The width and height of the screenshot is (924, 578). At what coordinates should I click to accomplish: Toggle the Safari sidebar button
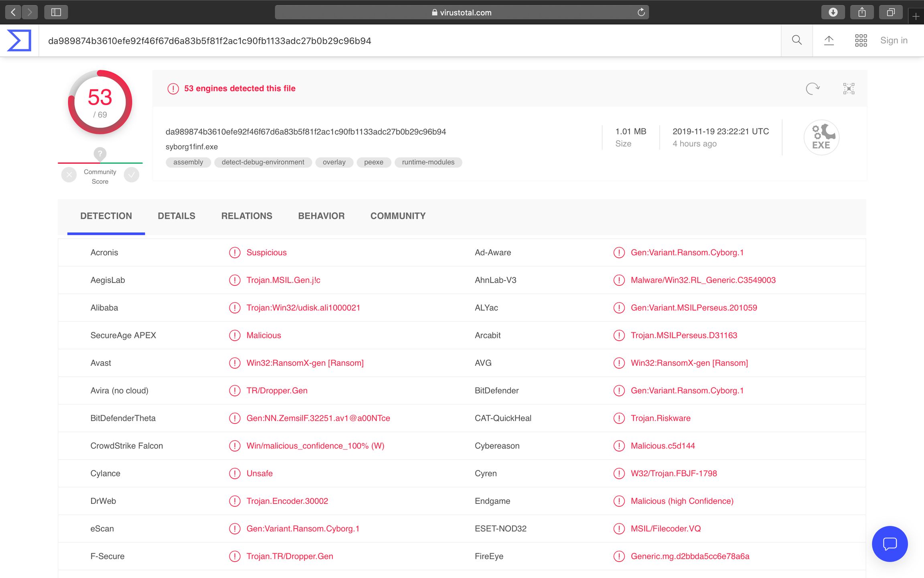pyautogui.click(x=56, y=12)
